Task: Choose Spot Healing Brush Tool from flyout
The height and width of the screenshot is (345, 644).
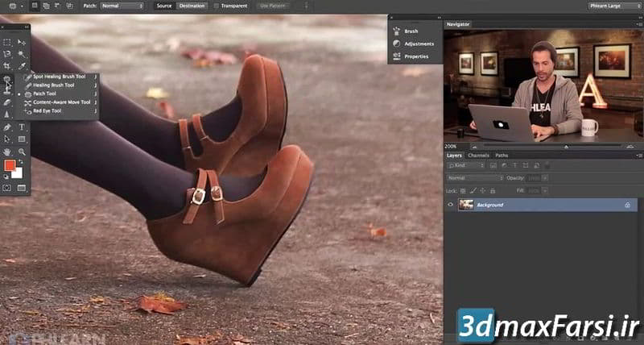Action: pos(59,77)
